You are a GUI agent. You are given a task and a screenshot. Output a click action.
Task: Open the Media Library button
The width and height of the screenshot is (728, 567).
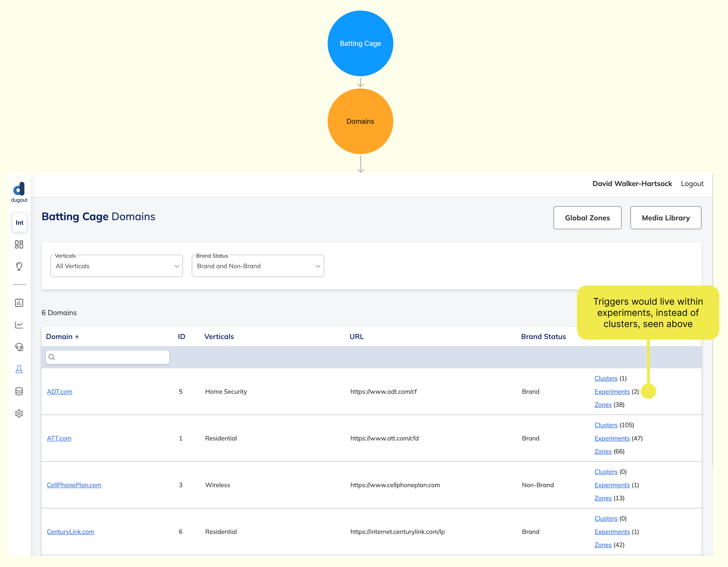(x=665, y=218)
